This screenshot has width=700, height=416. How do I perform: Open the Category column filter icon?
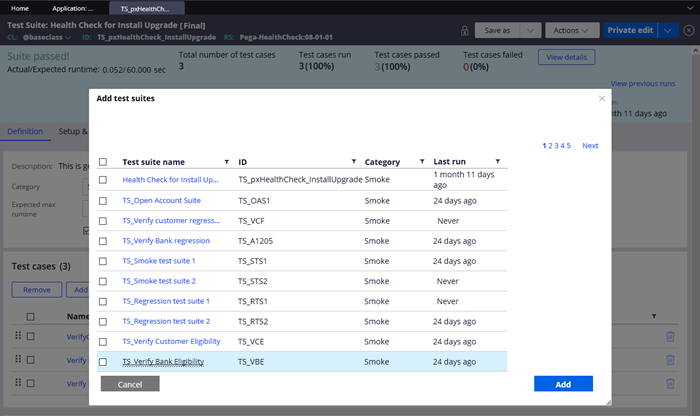click(422, 162)
